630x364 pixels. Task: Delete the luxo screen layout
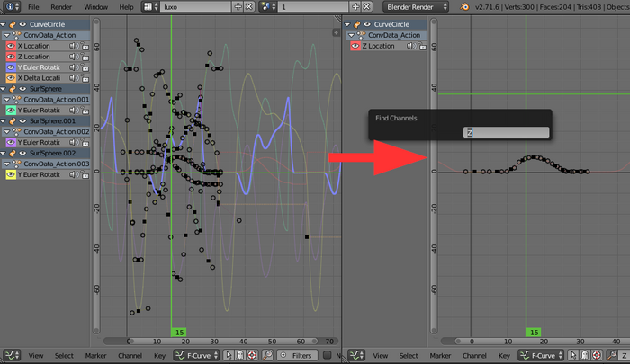click(248, 6)
